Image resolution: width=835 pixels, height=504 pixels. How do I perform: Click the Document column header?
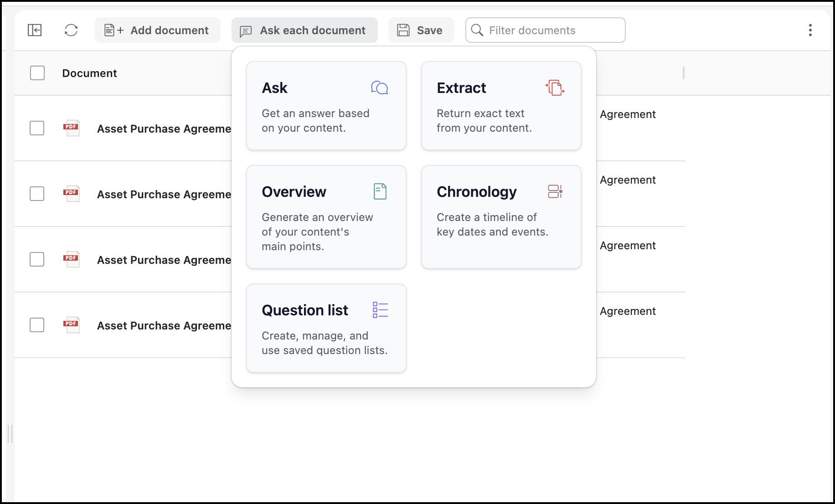click(89, 73)
